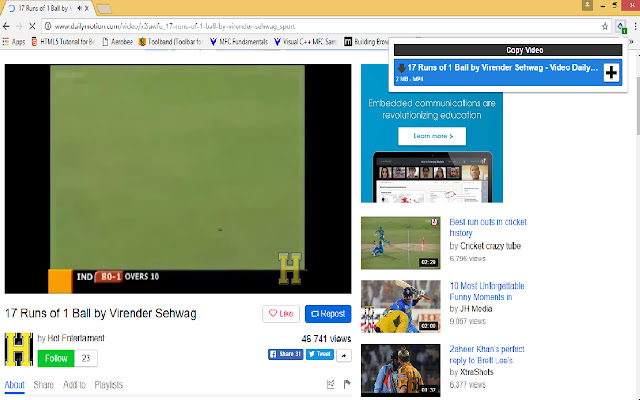Open MFC Fundamentals bookmark
640x400 pixels.
pos(239,42)
